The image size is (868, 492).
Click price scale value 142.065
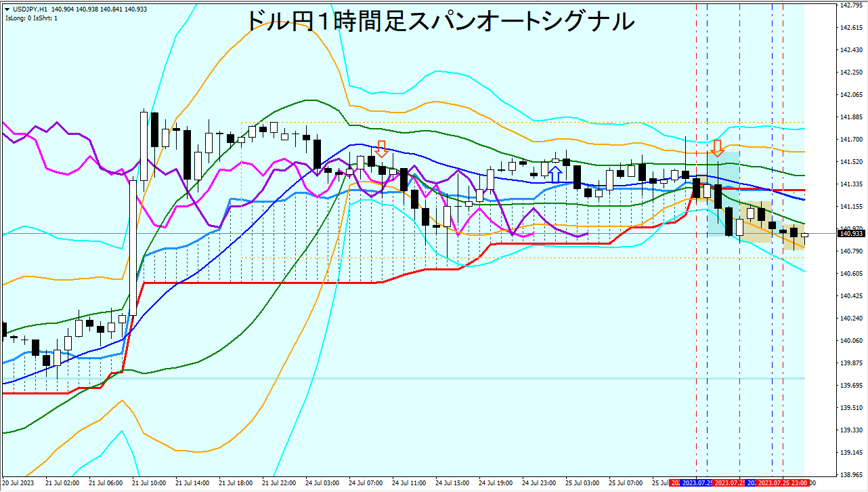(x=851, y=95)
